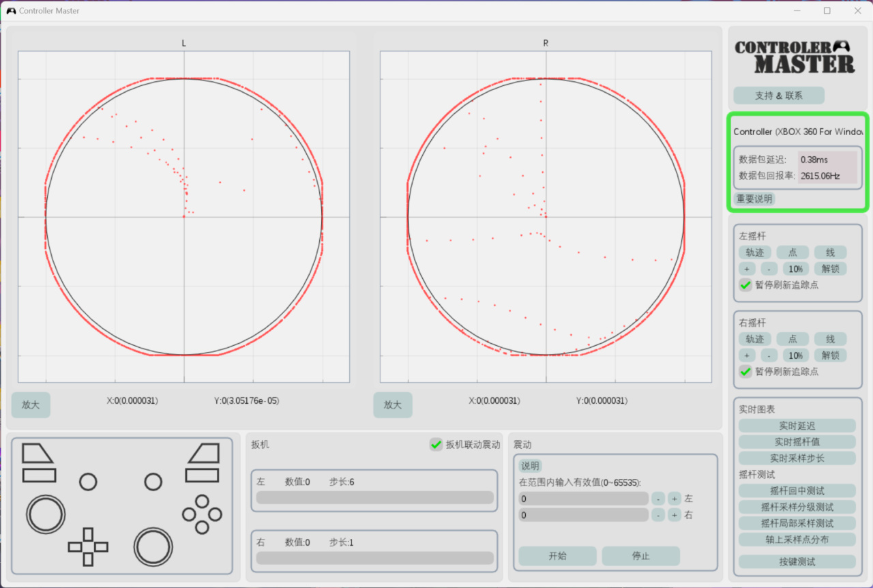Click the right trigger shape in controller diagram
The height and width of the screenshot is (588, 873).
pos(203,453)
